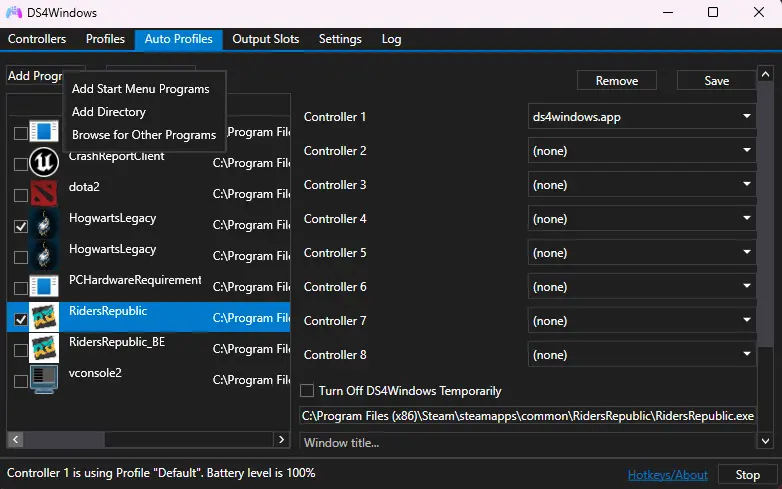This screenshot has height=489, width=782.
Task: Uncheck the RidersRepublic checkbox
Action: click(x=20, y=319)
